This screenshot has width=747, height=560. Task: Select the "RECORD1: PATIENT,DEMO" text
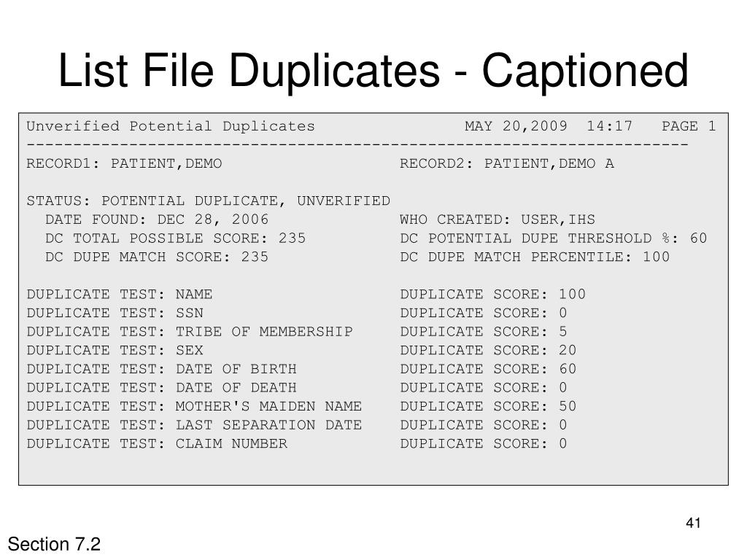tap(124, 163)
